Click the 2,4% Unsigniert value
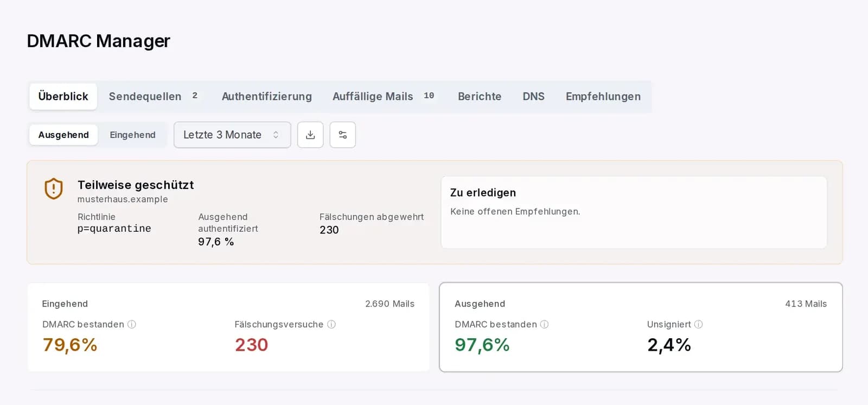The image size is (868, 405). click(669, 345)
